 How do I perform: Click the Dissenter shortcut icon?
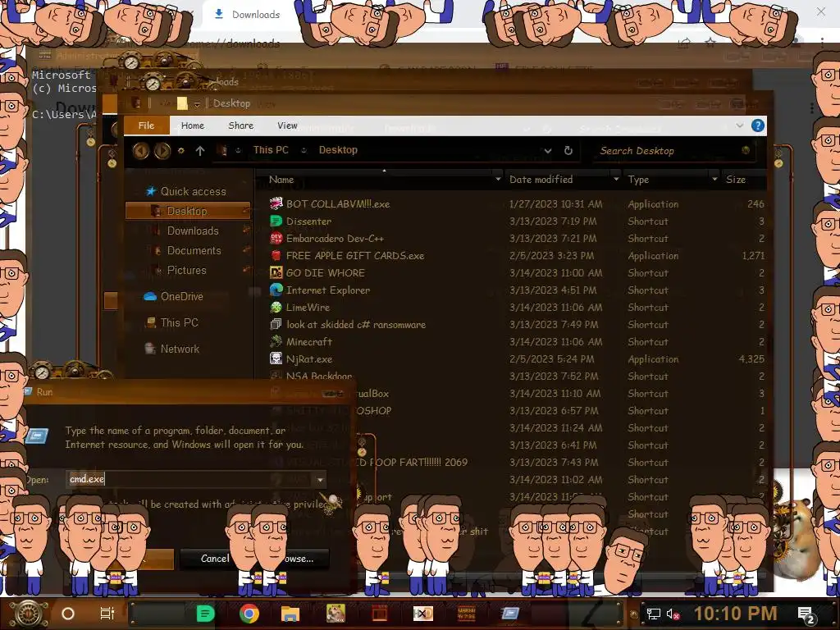276,221
